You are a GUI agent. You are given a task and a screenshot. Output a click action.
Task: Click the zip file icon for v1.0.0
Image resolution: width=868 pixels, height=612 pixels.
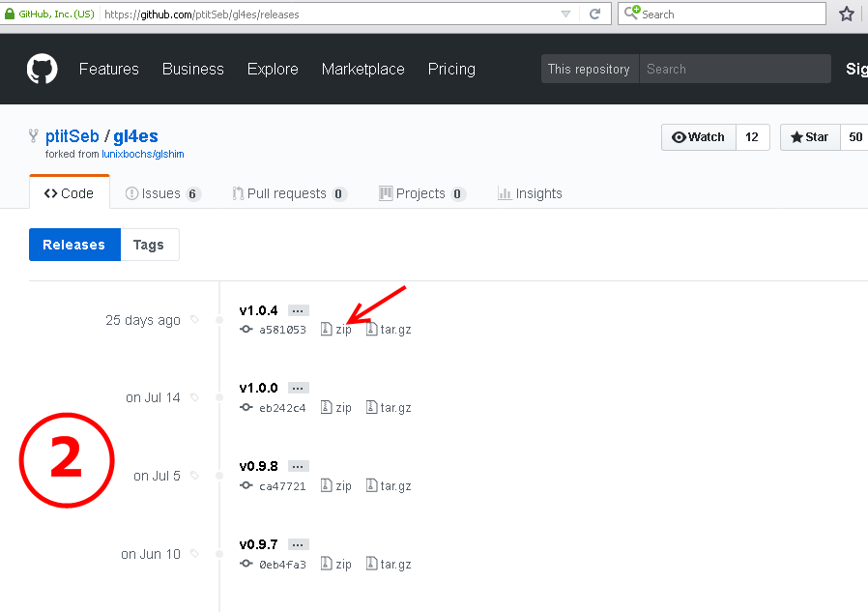click(326, 407)
